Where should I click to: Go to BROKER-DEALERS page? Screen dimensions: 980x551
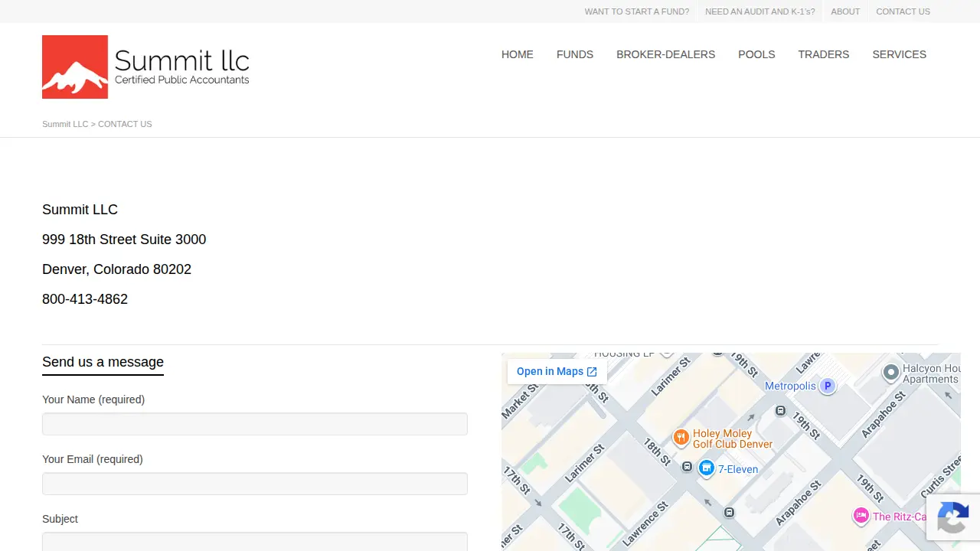pos(665,54)
